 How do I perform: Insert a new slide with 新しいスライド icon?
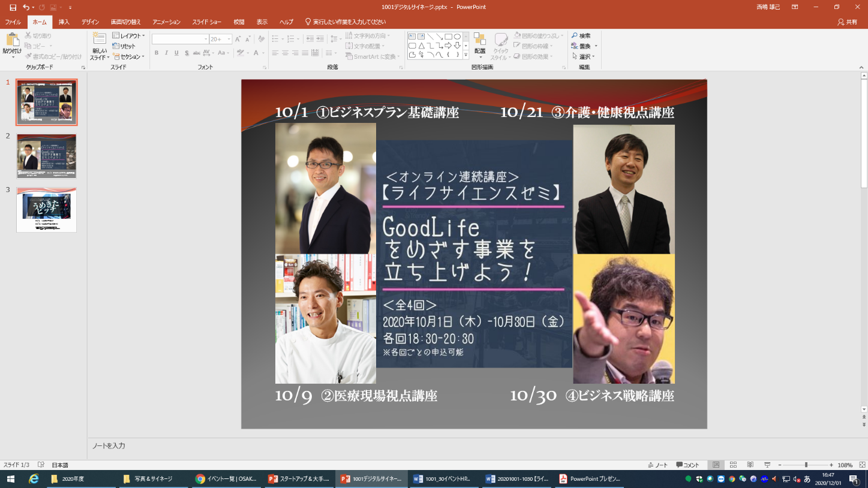click(99, 40)
